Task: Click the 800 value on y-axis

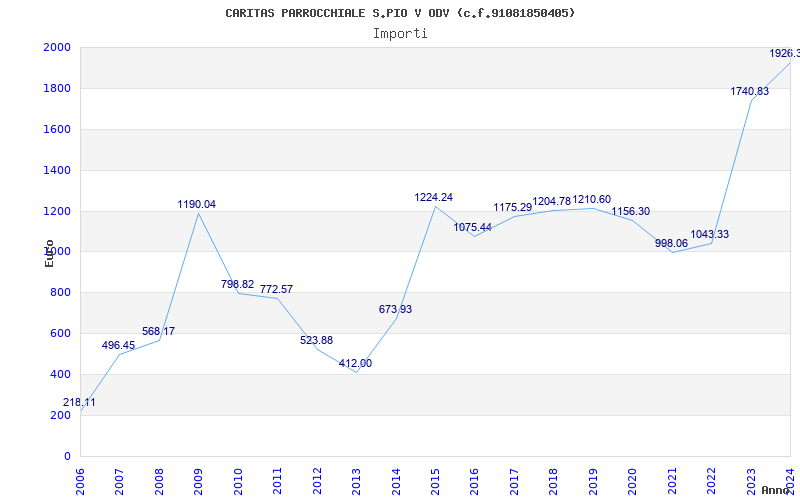Action: tap(60, 292)
